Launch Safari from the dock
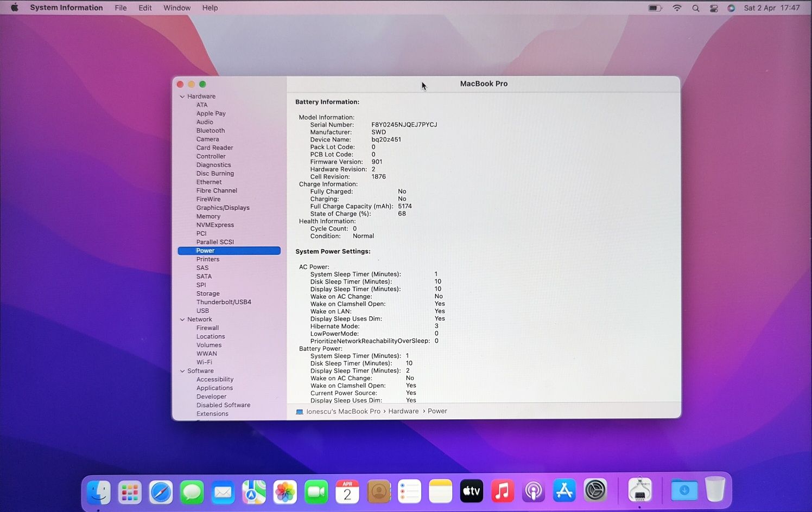This screenshot has width=812, height=512. (x=161, y=492)
